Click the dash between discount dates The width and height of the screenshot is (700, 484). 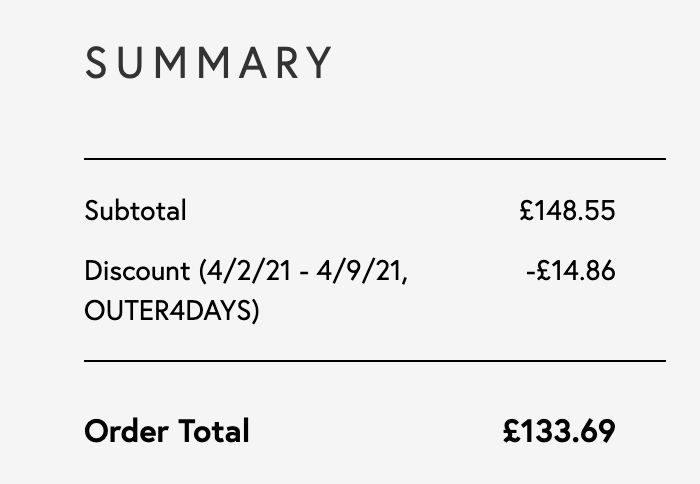304,273
